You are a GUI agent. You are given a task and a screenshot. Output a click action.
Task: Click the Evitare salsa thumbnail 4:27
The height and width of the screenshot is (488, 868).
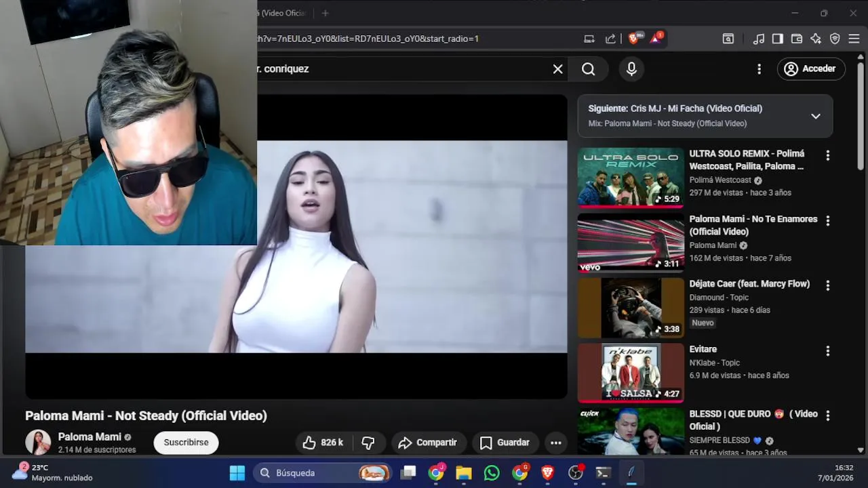pyautogui.click(x=631, y=373)
